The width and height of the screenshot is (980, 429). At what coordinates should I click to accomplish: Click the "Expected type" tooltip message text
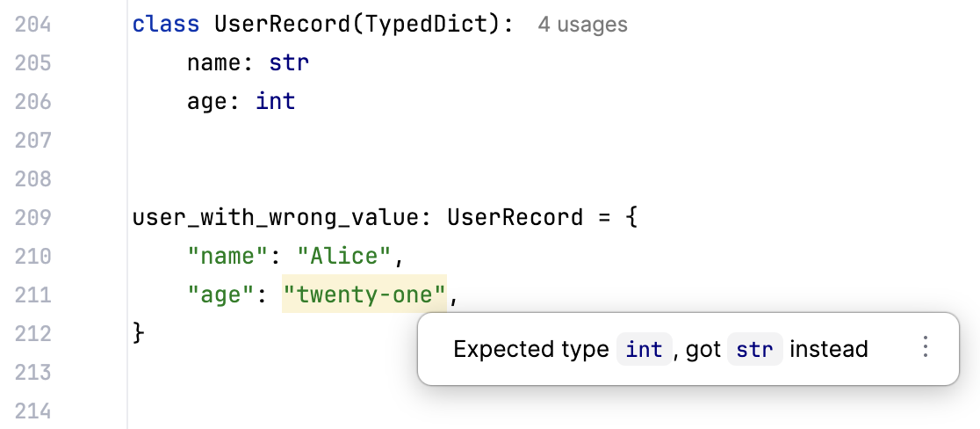pos(531,349)
